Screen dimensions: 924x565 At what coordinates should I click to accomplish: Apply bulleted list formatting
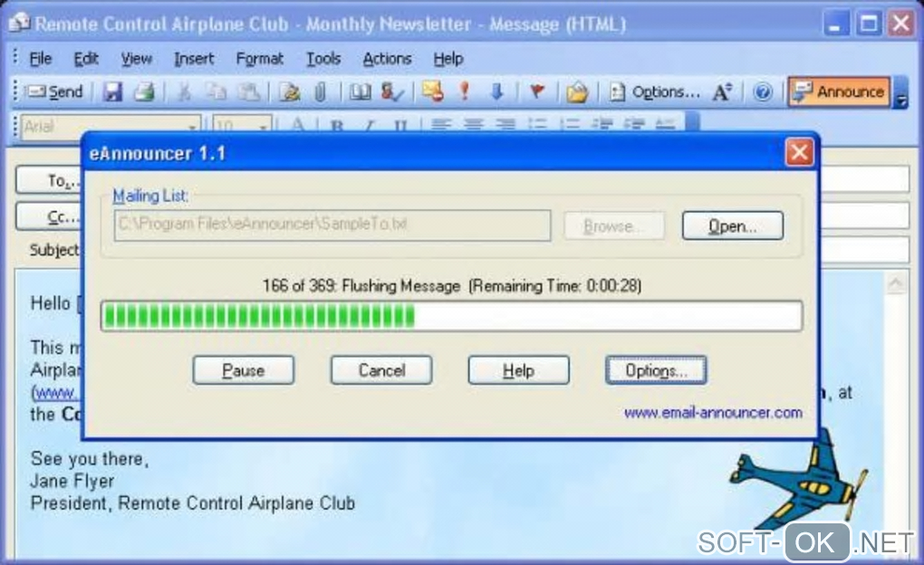[537, 125]
